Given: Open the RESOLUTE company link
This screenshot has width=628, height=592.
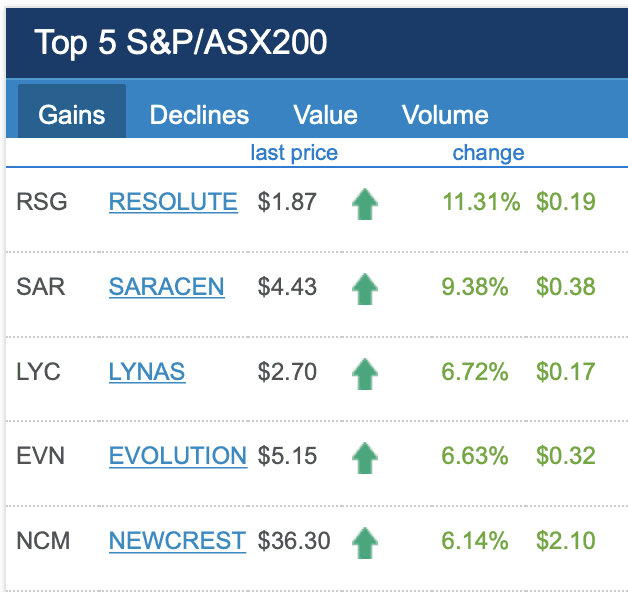Looking at the screenshot, I should click(x=173, y=202).
